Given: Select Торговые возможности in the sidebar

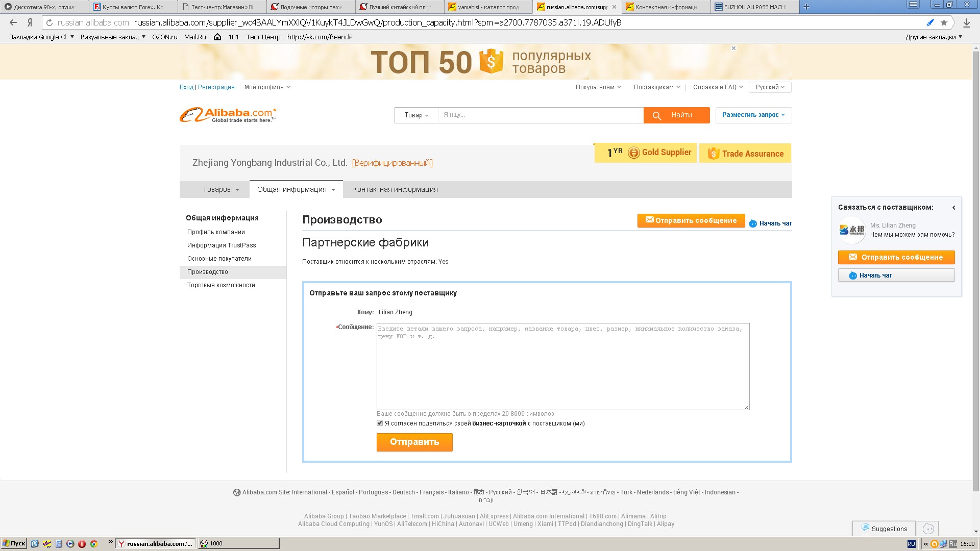Looking at the screenshot, I should [x=221, y=285].
